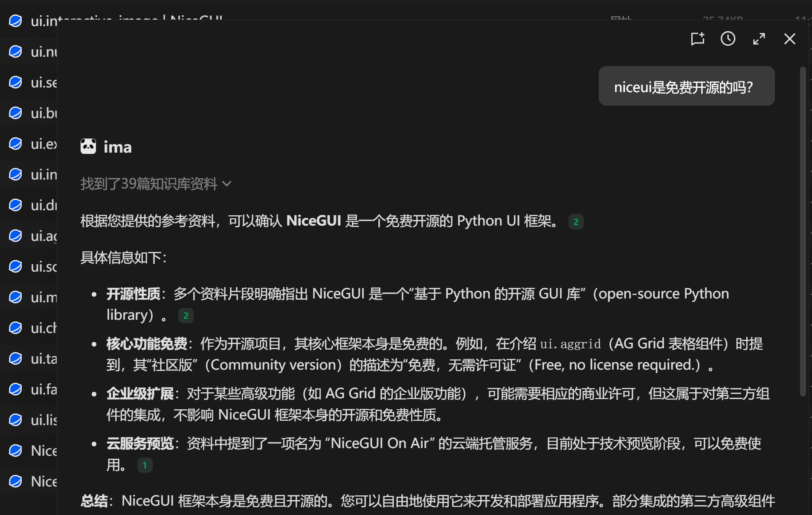The width and height of the screenshot is (812, 515).
Task: Click web icon beside ui.dr entry
Action: pos(15,205)
